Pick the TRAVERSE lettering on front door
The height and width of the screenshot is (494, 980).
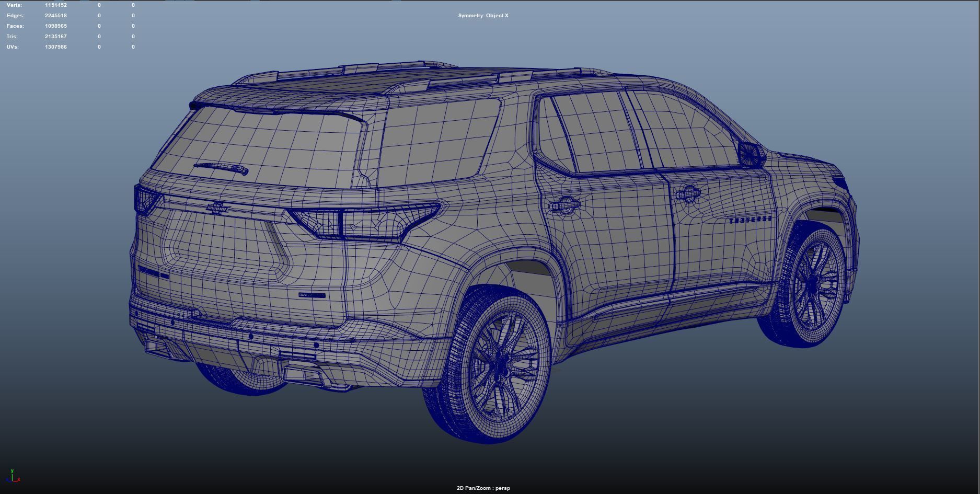pyautogui.click(x=751, y=220)
